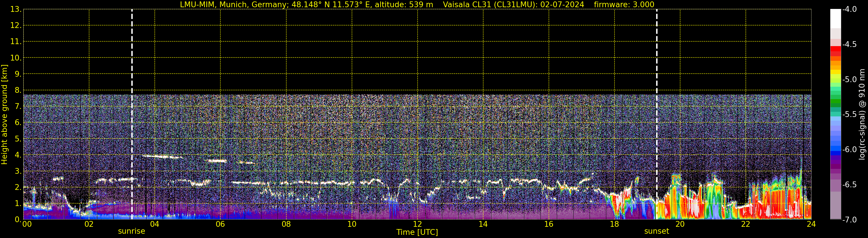Viewport: 868px width, 238px height.
Task: Click the y-axis tick label 7
Action: (x=18, y=107)
